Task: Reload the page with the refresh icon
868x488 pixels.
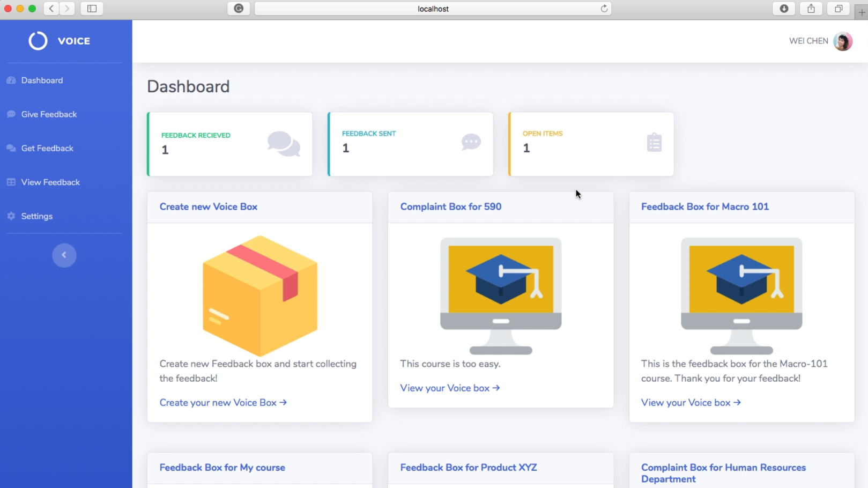Action: pyautogui.click(x=604, y=9)
